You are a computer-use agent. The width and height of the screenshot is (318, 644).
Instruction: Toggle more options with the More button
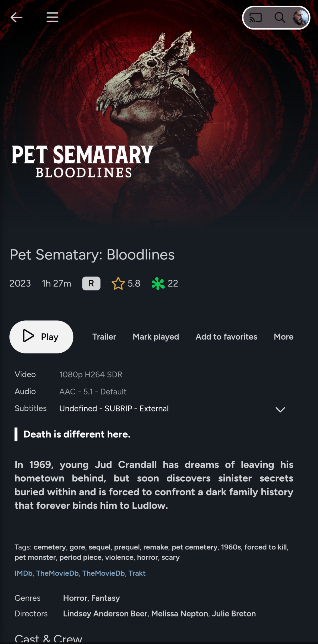(x=283, y=336)
